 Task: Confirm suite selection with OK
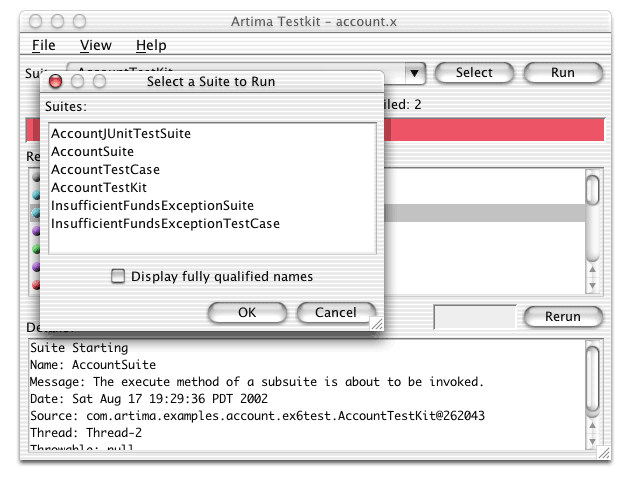pyautogui.click(x=247, y=313)
